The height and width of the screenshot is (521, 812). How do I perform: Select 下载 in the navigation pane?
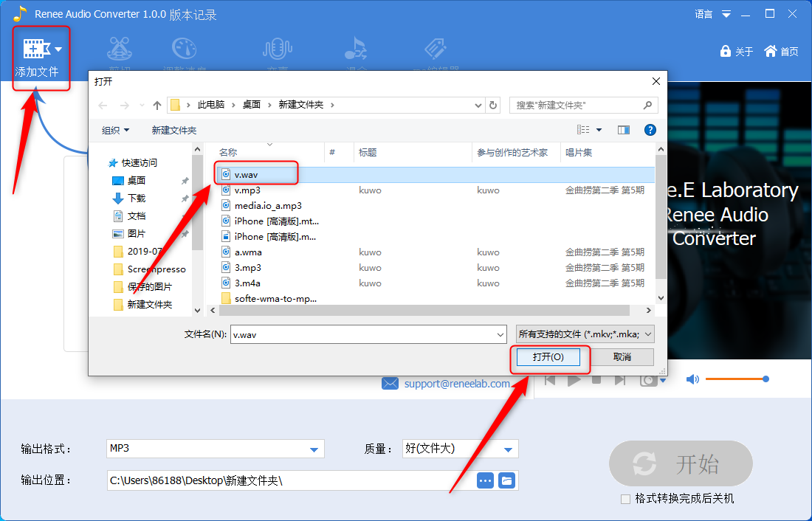pyautogui.click(x=137, y=198)
